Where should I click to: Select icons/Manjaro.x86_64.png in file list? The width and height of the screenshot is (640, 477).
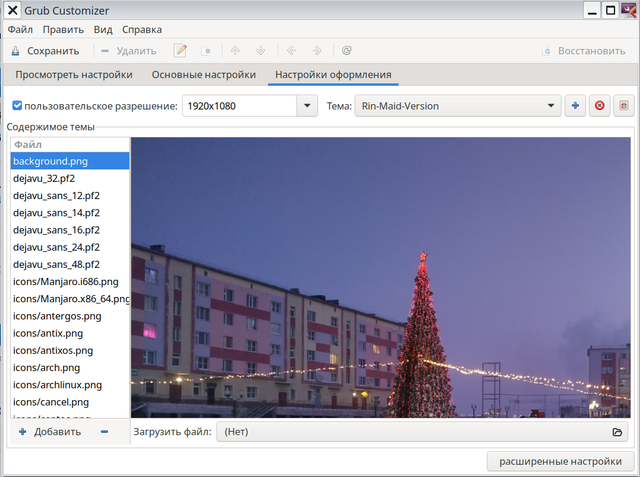point(70,299)
